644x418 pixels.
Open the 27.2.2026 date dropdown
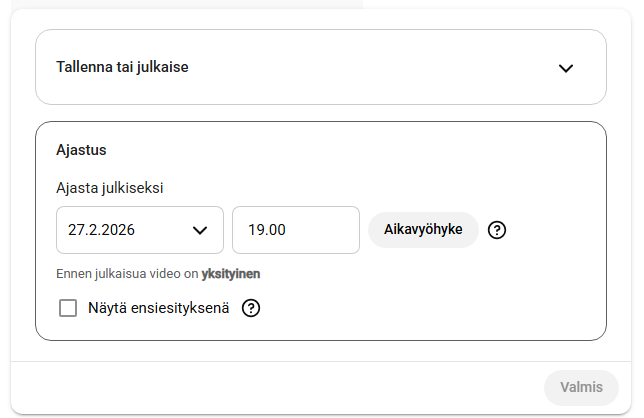[139, 230]
